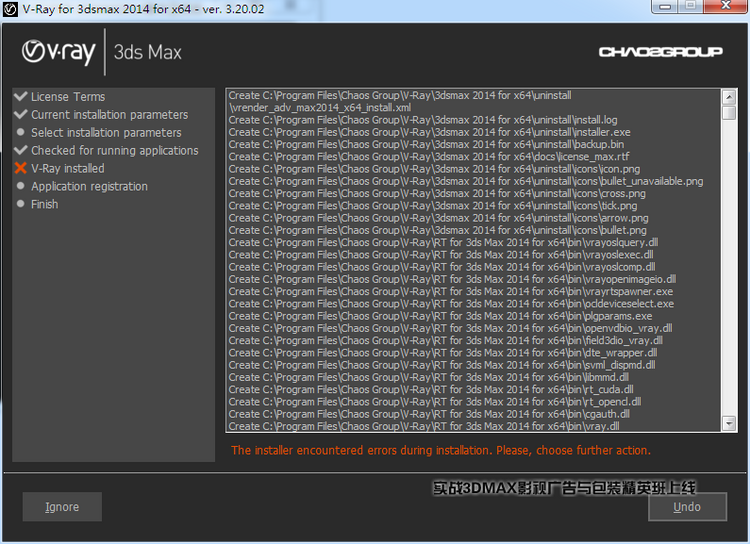Click log line ending vrayoslquery.dll

443,243
